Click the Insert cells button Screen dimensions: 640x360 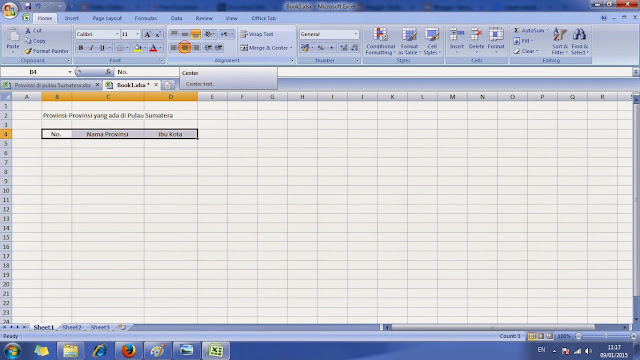pyautogui.click(x=457, y=40)
